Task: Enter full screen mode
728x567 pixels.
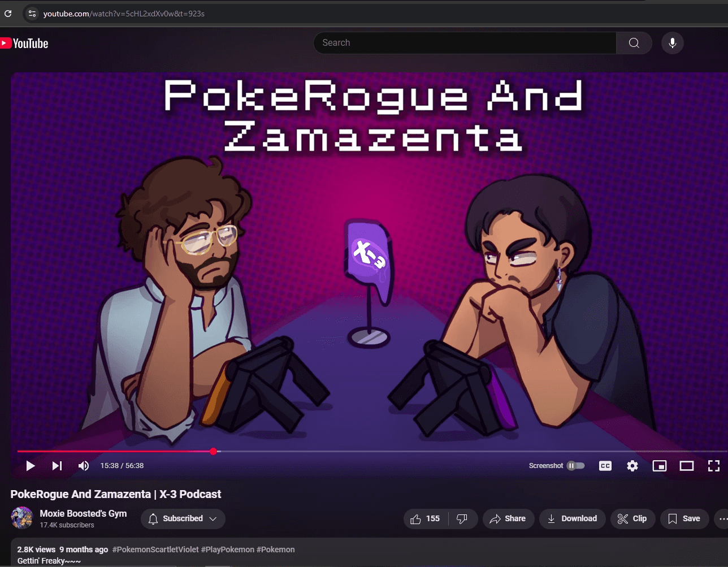Action: [x=714, y=466]
